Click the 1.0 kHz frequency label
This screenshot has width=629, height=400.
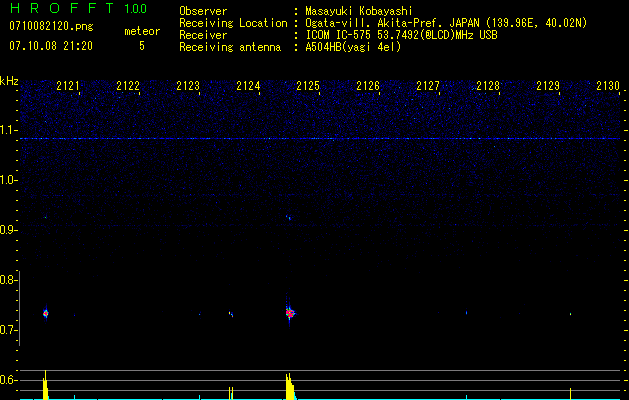(x=8, y=181)
